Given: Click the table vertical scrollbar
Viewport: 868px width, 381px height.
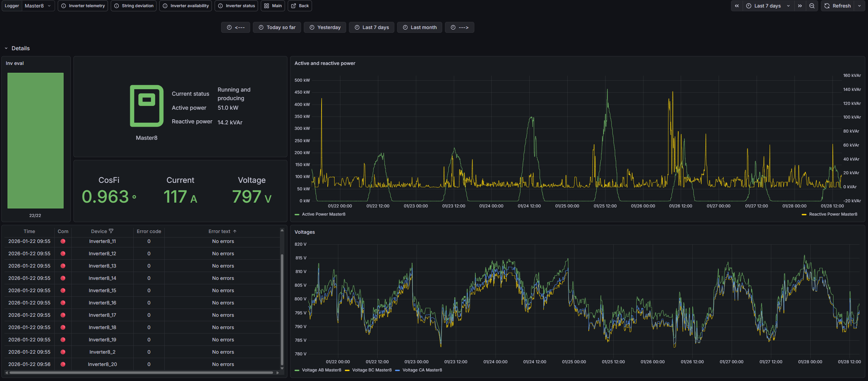Looking at the screenshot, I should (x=282, y=310).
